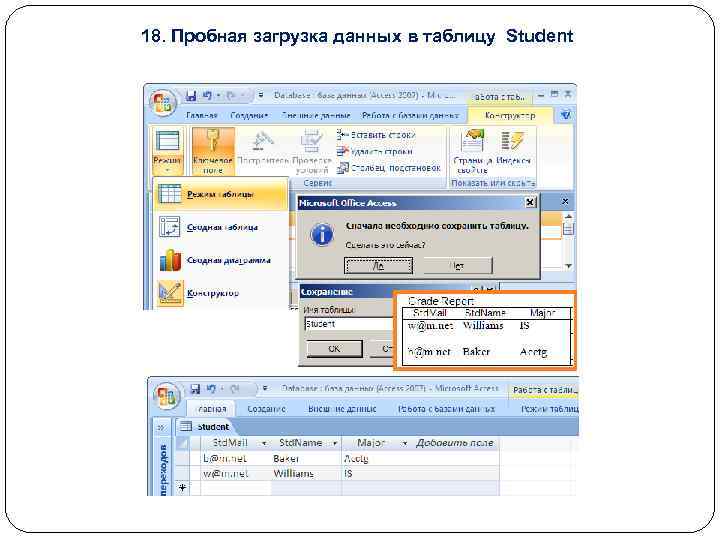Click the select-all corner of the datasheet
The width and height of the screenshot is (720, 540).
(x=183, y=443)
